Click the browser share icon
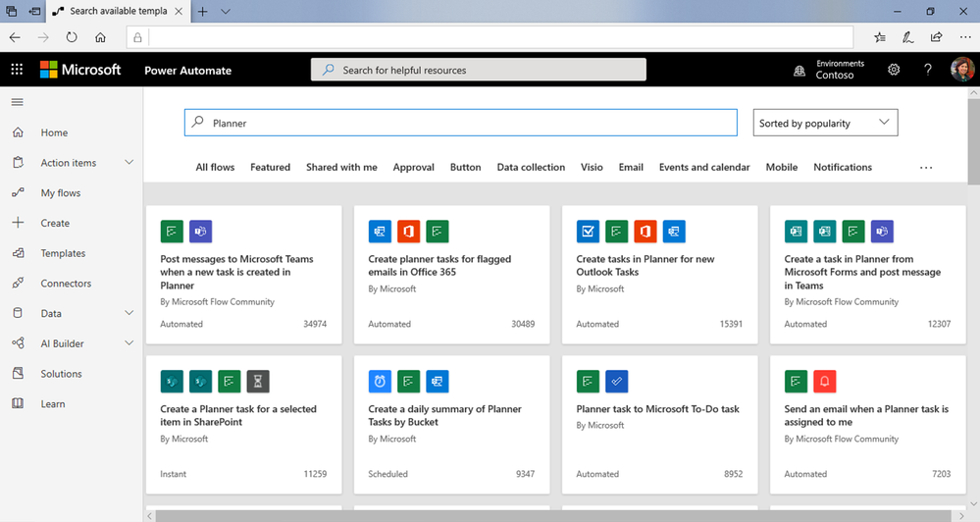The image size is (980, 522). pos(936,37)
